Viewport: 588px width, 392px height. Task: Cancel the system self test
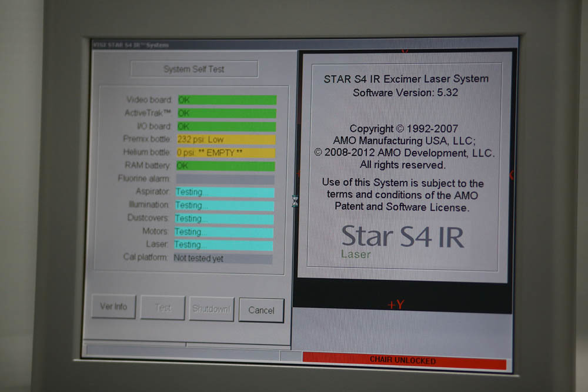tap(262, 310)
